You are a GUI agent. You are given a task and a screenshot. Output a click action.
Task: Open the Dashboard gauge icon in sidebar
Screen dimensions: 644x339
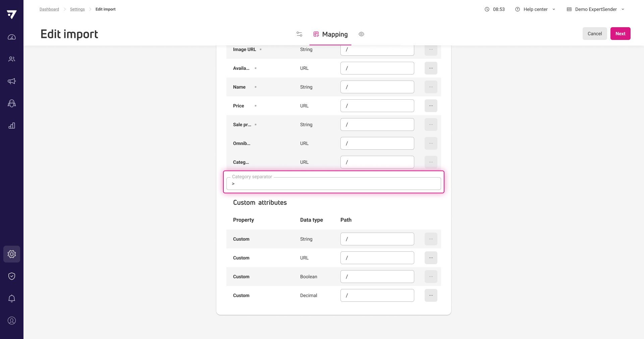coord(12,37)
